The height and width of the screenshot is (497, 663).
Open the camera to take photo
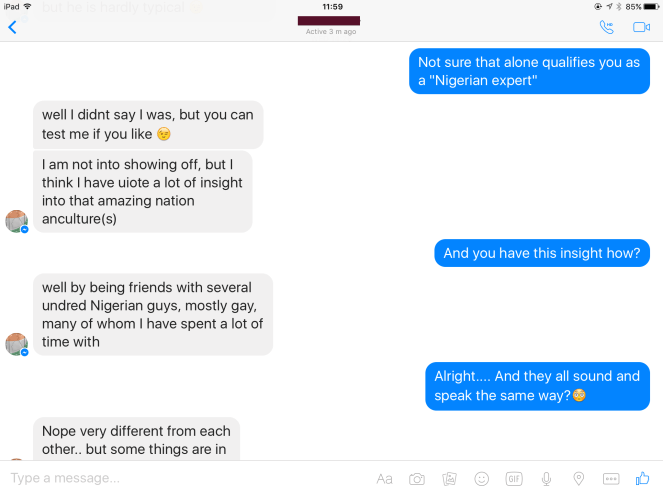click(x=417, y=478)
